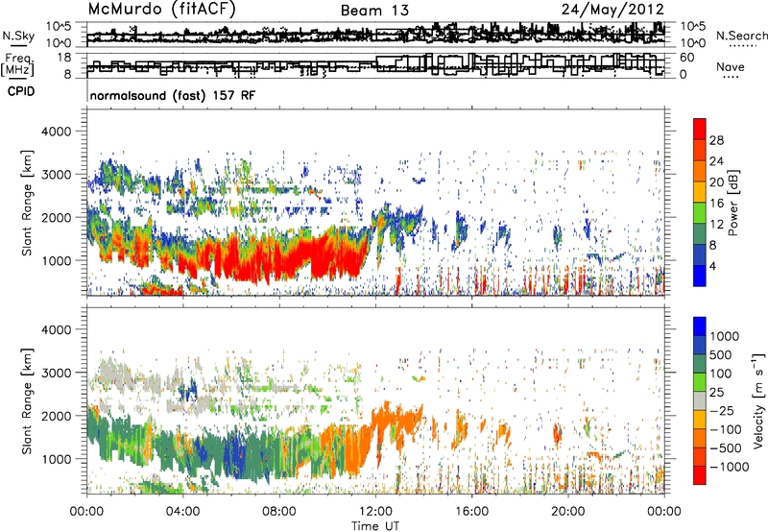The width and height of the screenshot is (768, 532).
Task: Select the N.Sky legend label
Action: (18, 36)
